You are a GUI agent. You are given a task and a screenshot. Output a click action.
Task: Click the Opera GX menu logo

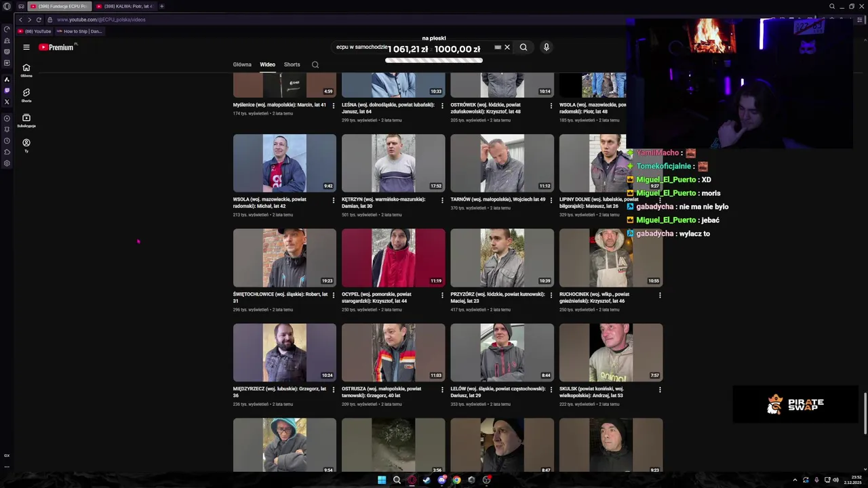pos(7,6)
